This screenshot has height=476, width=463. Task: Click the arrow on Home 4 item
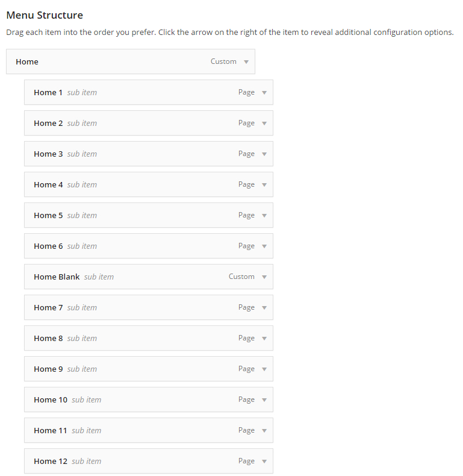click(x=264, y=184)
